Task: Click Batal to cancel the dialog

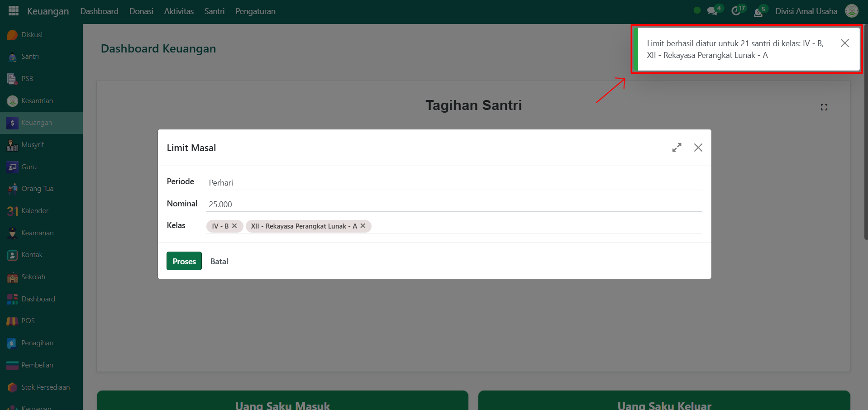Action: pyautogui.click(x=219, y=261)
